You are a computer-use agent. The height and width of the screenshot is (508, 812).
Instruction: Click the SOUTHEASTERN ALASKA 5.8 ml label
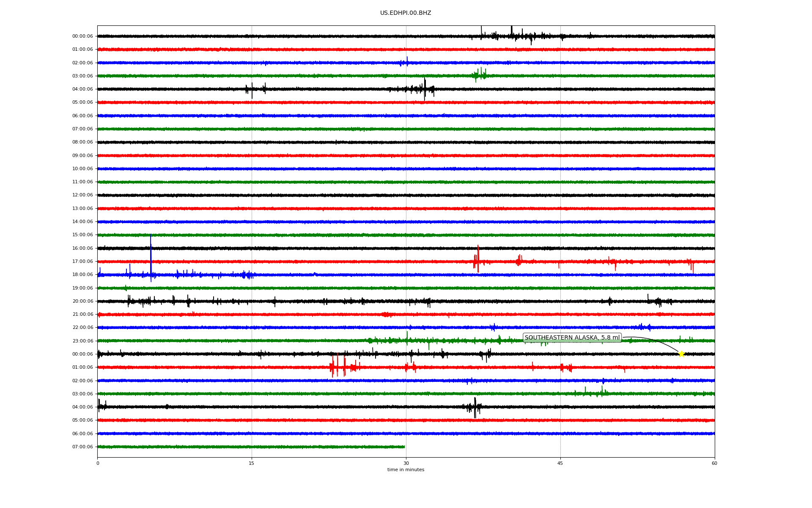pos(572,338)
